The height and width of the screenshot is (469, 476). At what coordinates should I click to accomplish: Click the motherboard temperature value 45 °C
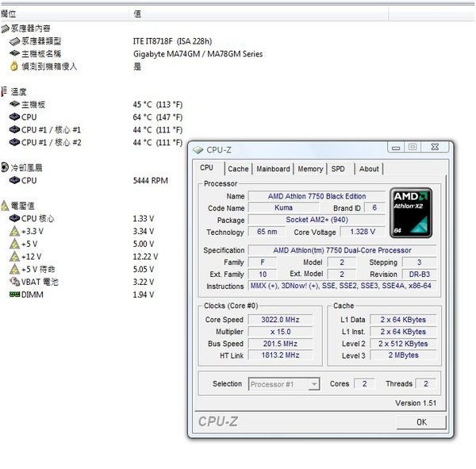(x=158, y=105)
